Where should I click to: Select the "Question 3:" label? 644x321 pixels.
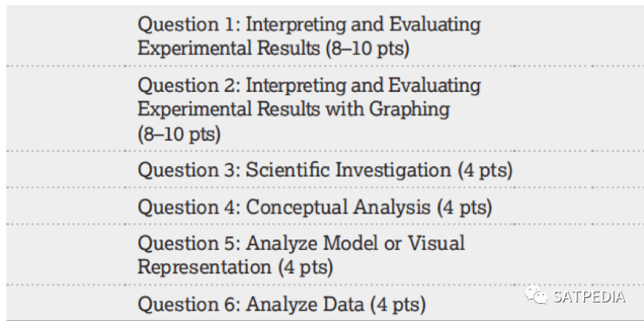pos(189,170)
